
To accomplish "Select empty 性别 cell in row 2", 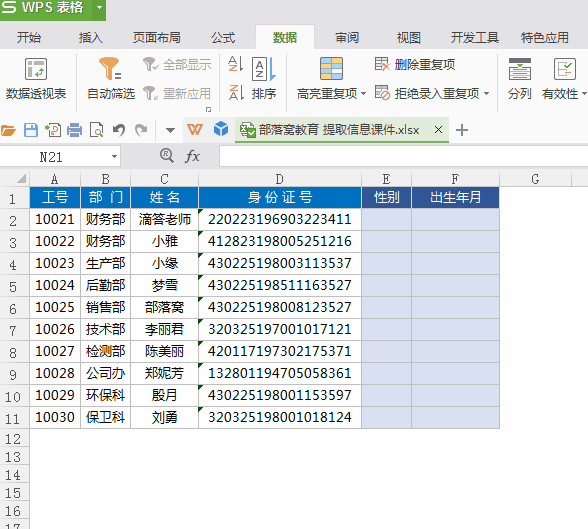I will point(386,219).
